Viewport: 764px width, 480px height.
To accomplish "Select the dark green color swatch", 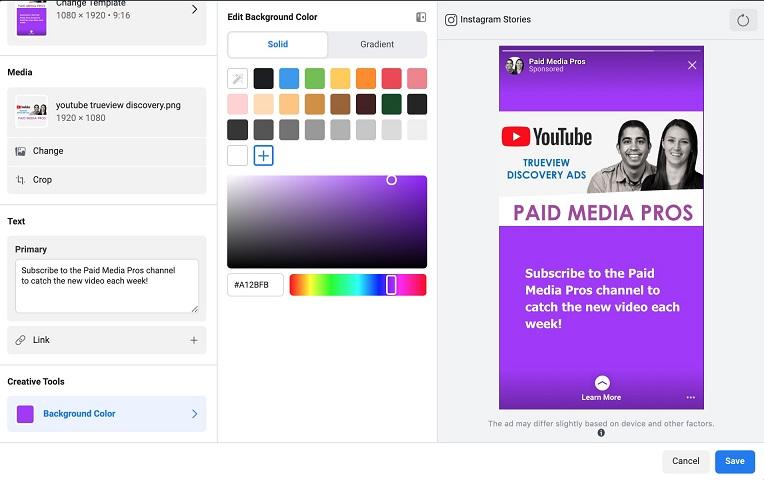I will click(x=391, y=104).
